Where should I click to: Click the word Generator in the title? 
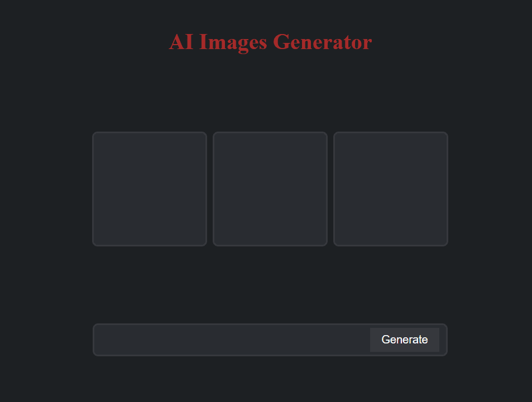(x=322, y=42)
